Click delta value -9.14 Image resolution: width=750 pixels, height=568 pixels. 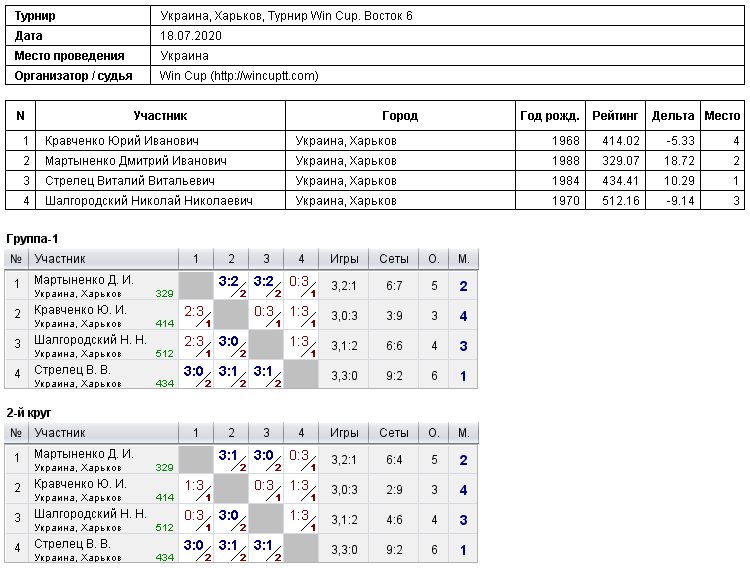point(680,200)
